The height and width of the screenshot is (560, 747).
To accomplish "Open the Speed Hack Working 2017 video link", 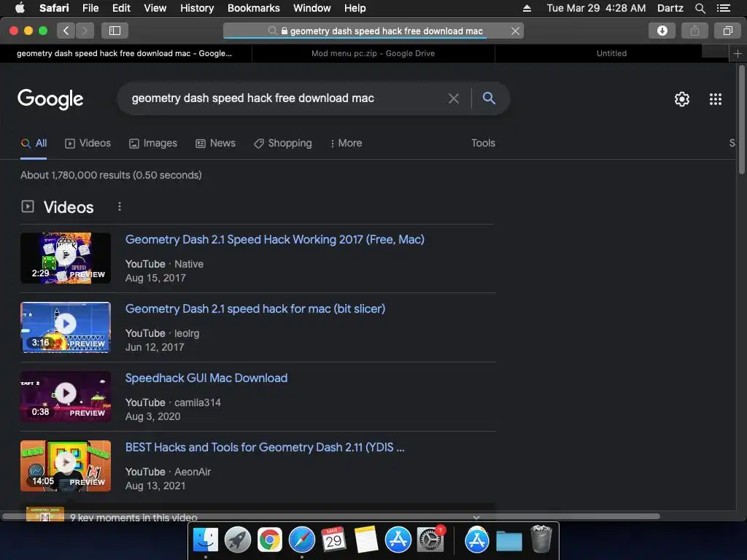I will click(275, 239).
